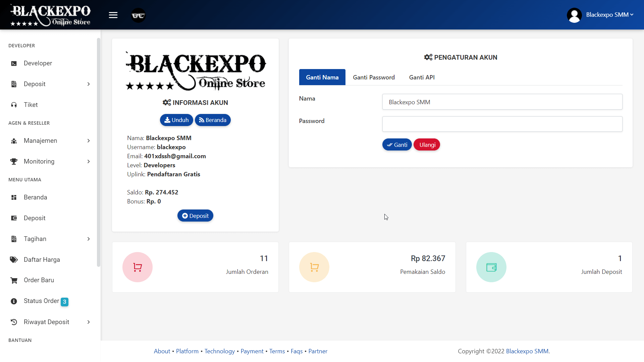
Task: Switch to the Ganti Password tab
Action: (x=374, y=77)
